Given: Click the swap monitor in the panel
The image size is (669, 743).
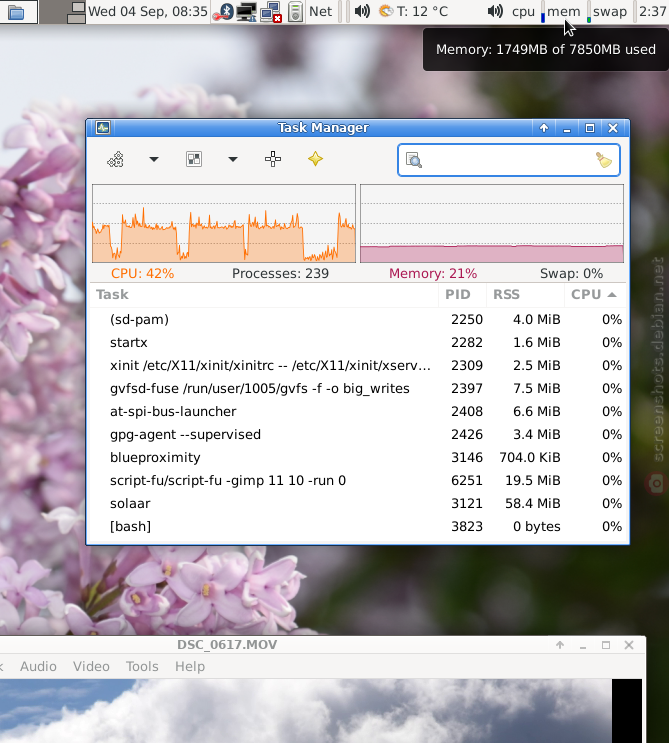Looking at the screenshot, I should click(x=613, y=11).
